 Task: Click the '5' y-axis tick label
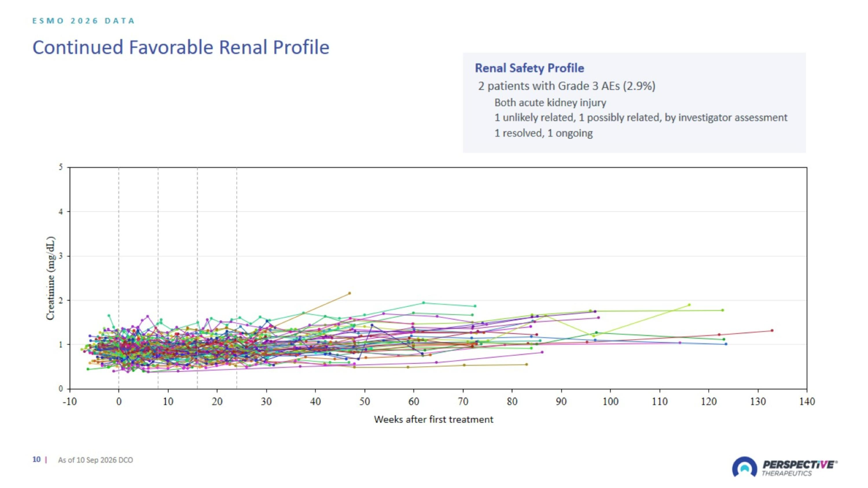[x=61, y=167]
